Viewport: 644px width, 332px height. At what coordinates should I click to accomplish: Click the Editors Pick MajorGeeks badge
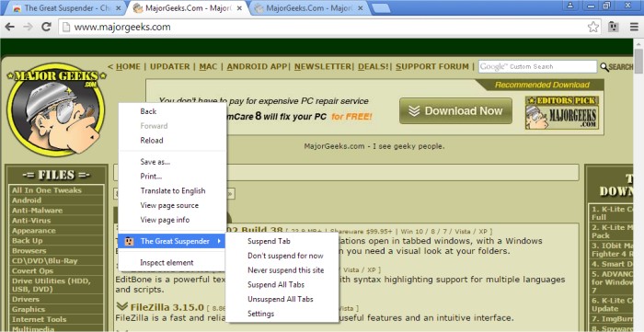point(561,112)
